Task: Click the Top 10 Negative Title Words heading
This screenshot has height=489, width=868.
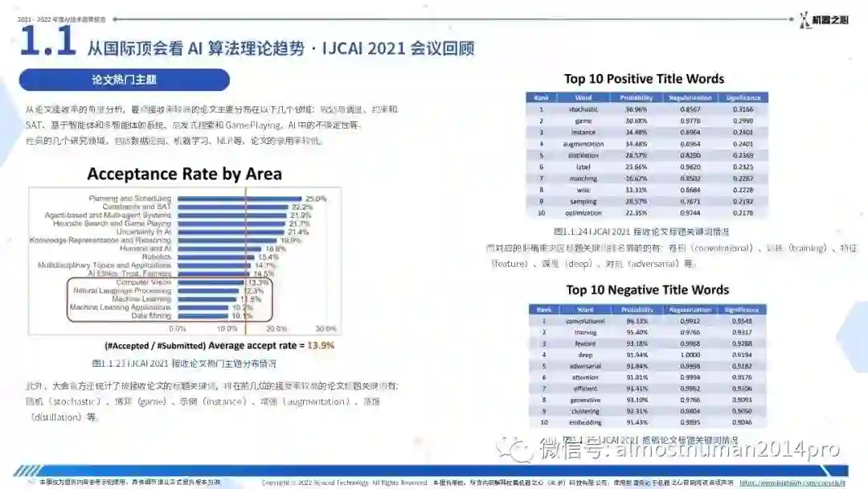Action: click(647, 290)
